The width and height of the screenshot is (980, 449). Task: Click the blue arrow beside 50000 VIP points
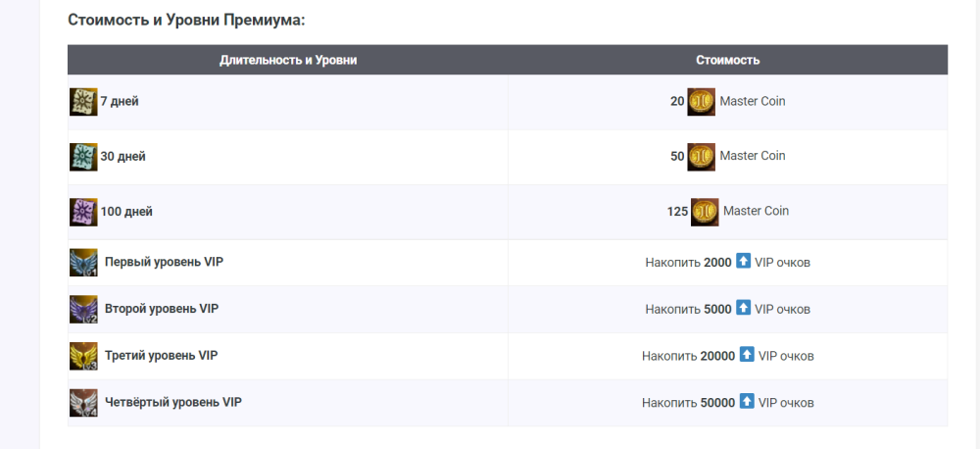[x=747, y=402]
